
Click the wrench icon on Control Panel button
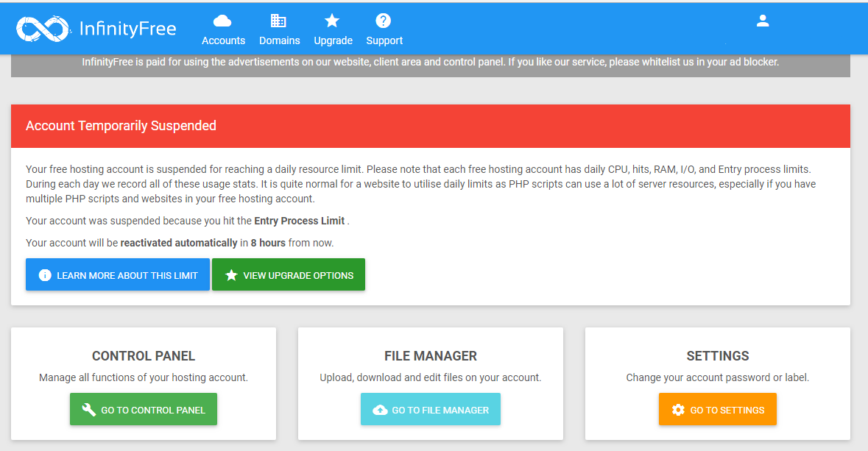pos(88,410)
